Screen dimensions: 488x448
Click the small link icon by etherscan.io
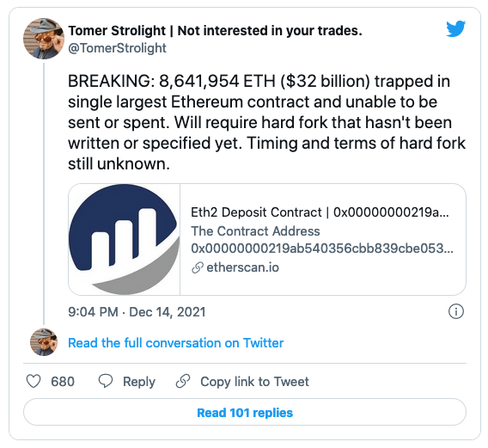(x=198, y=267)
